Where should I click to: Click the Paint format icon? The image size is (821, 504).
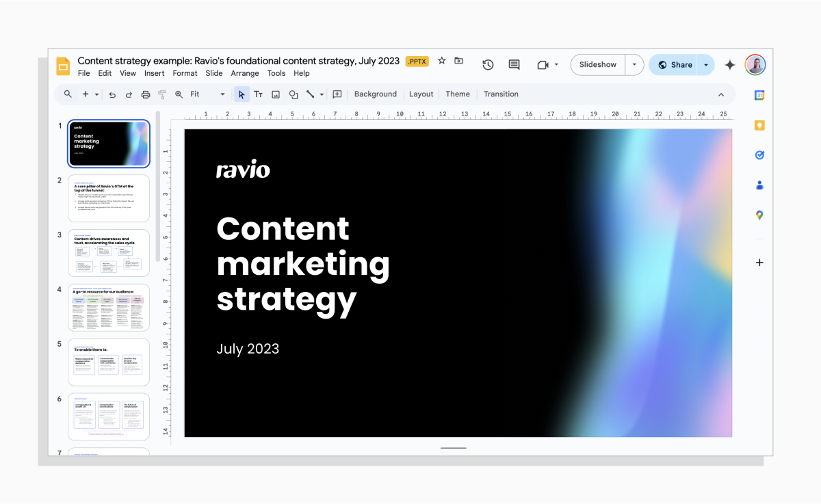click(x=161, y=94)
